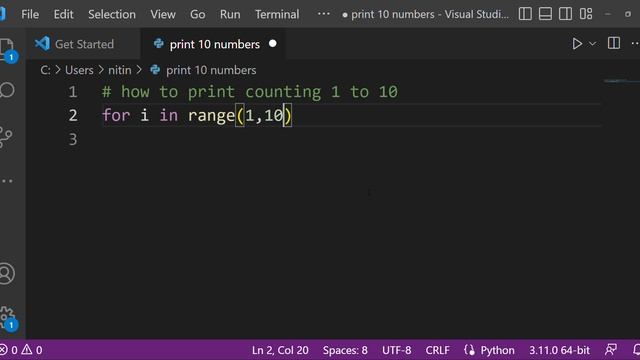The width and height of the screenshot is (640, 360).
Task: Click the 'for' keyword on line 2
Action: [116, 116]
